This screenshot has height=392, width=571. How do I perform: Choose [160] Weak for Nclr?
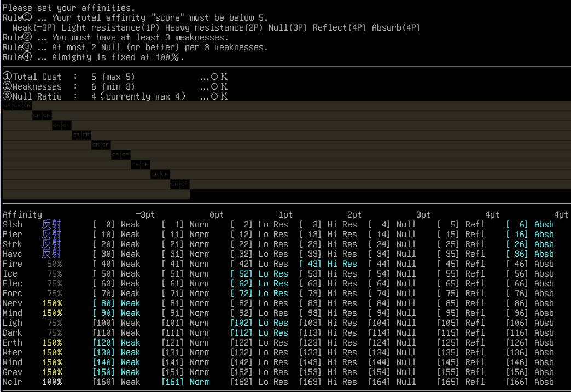(x=116, y=382)
